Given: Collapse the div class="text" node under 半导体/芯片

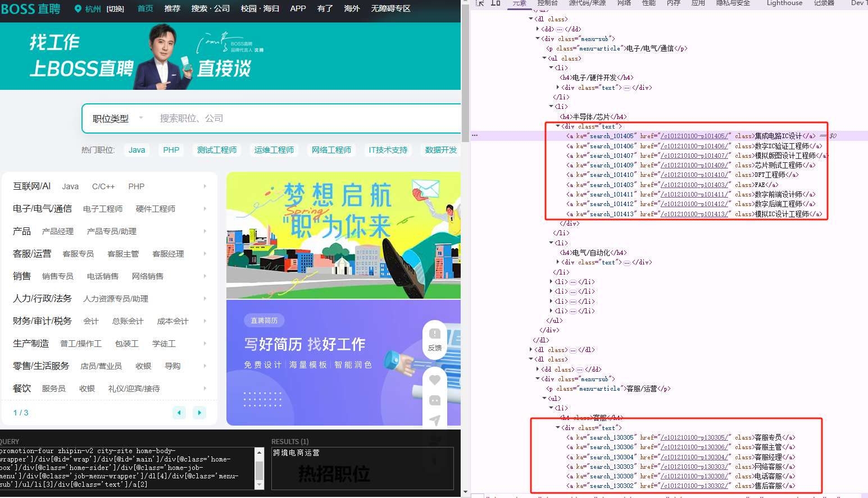Looking at the screenshot, I should 558,126.
